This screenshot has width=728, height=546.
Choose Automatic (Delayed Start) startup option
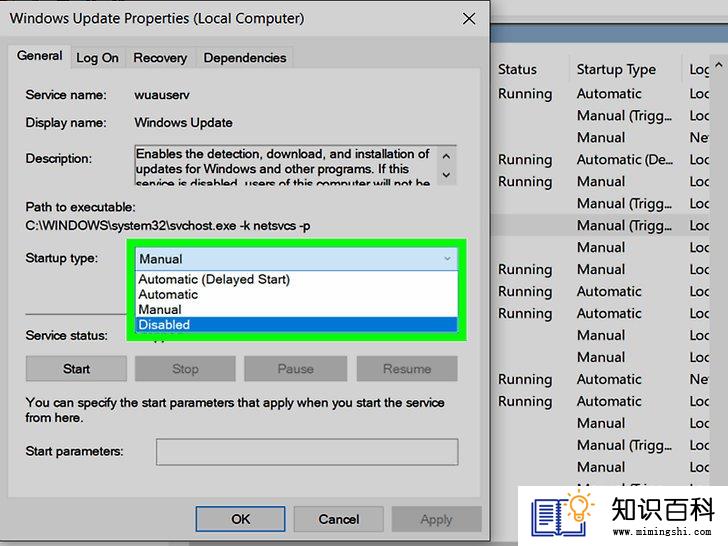click(297, 280)
